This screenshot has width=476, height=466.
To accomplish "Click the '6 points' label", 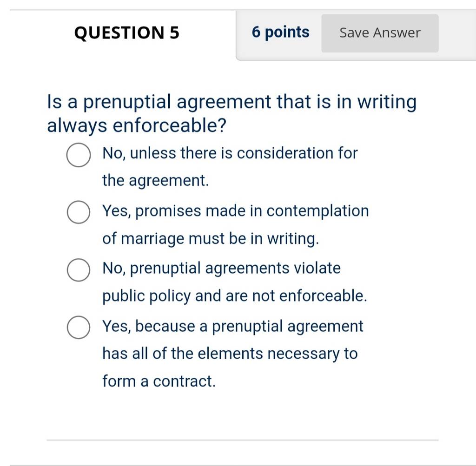I will 280,33.
